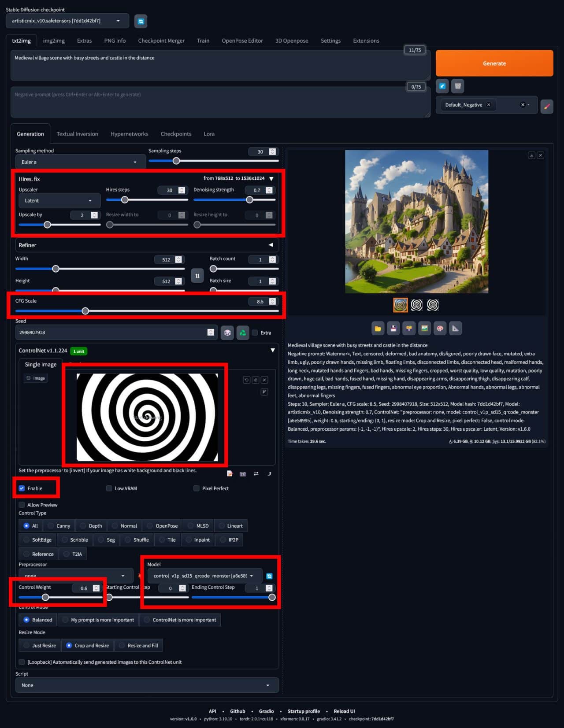Enable the Pixel Perfect checkbox

click(x=197, y=488)
